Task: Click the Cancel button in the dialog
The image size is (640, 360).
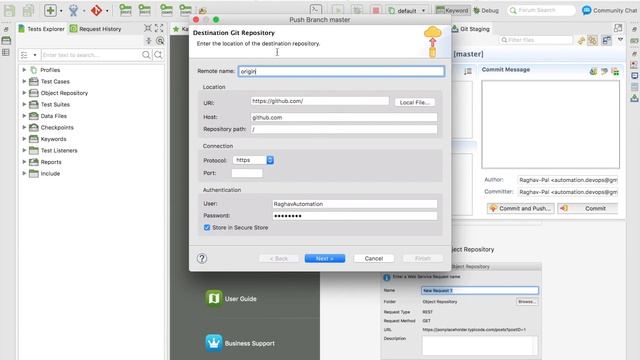Action: pyautogui.click(x=374, y=258)
